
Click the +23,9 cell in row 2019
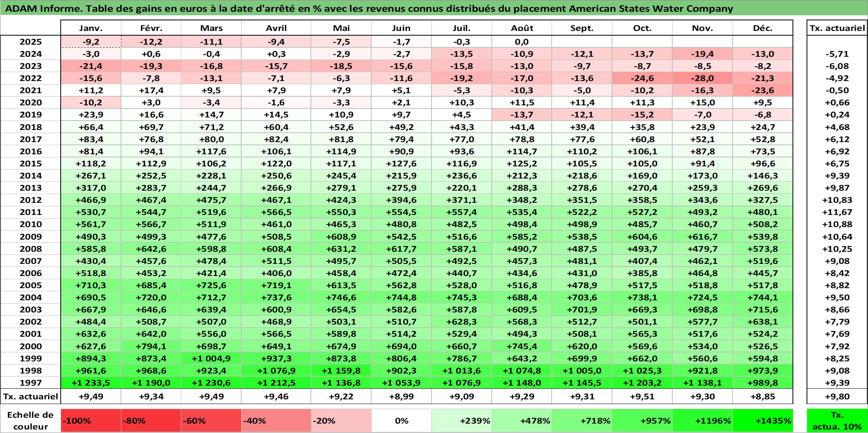pos(91,115)
